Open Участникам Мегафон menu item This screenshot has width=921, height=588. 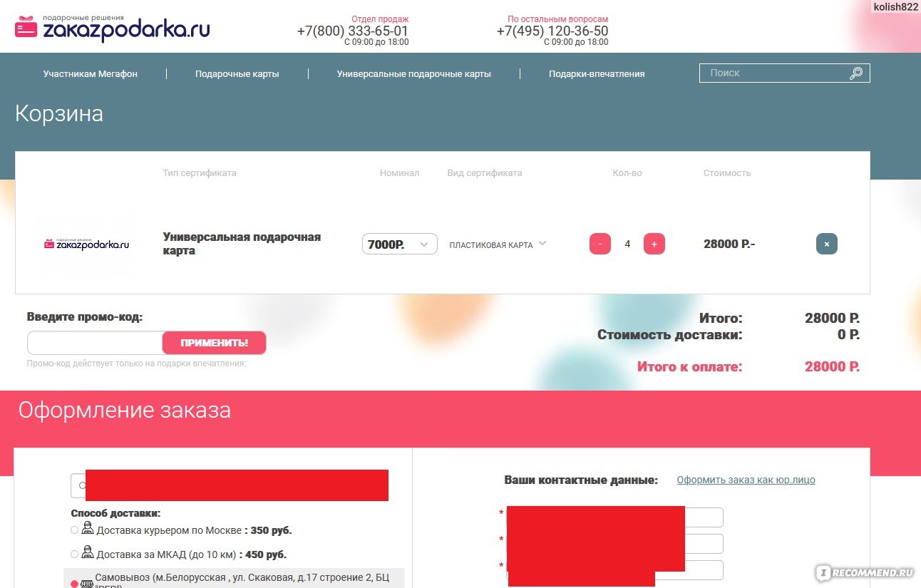(x=91, y=73)
